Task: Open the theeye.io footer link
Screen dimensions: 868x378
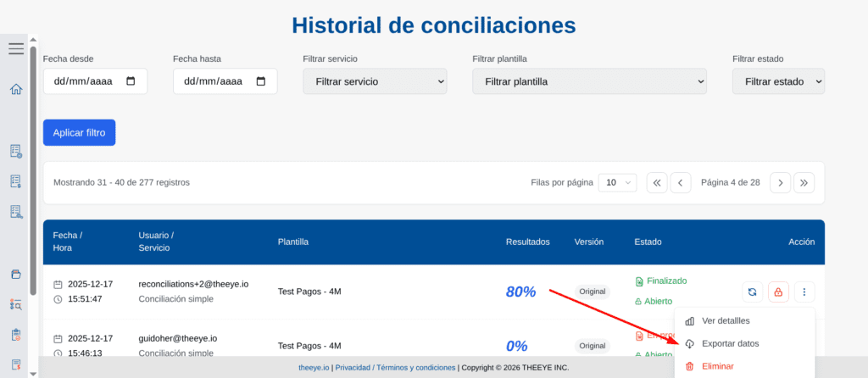Action: point(314,368)
